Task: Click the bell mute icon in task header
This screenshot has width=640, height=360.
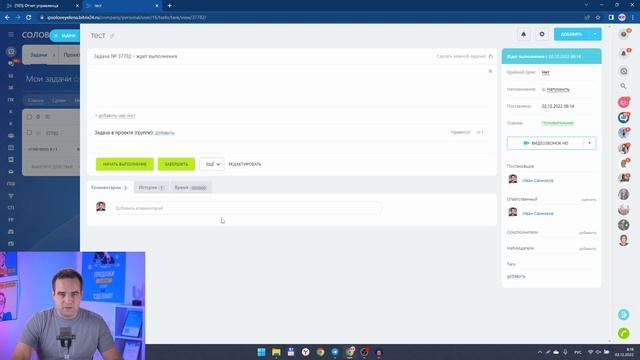Action: click(524, 34)
